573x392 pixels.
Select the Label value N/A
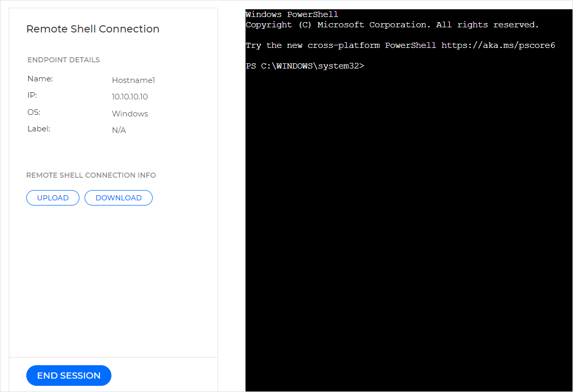tap(119, 130)
